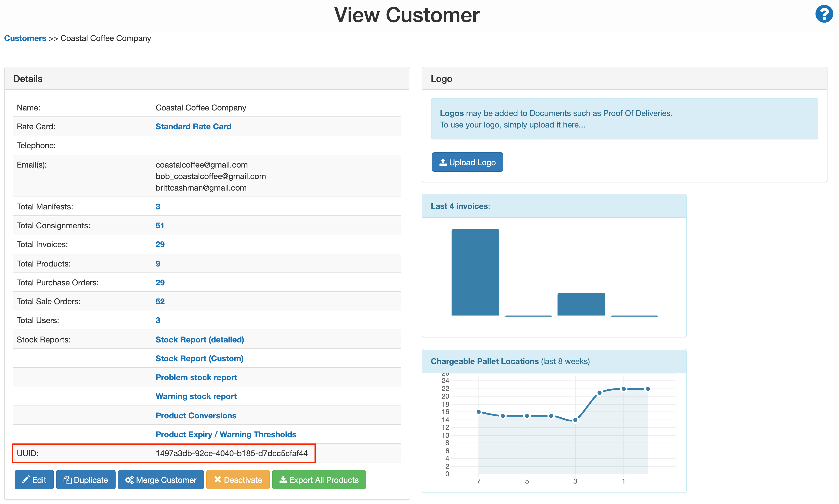
Task: Open Merge Customer with gears icon
Action: (161, 480)
